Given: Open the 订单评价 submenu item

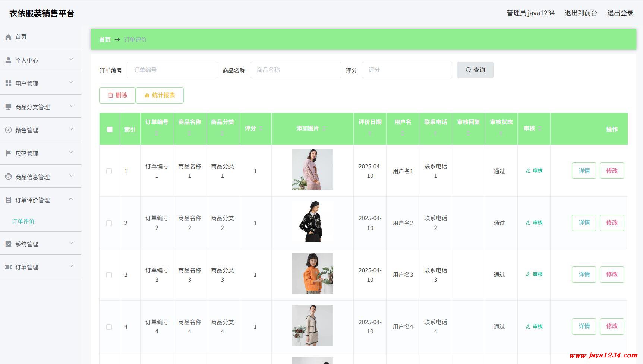Looking at the screenshot, I should tap(23, 221).
